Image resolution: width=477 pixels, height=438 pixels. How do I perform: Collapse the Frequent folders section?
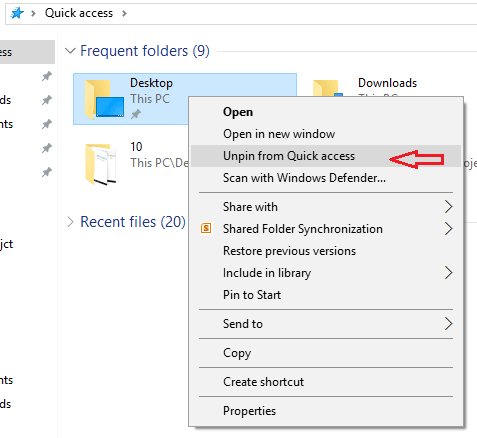70,51
